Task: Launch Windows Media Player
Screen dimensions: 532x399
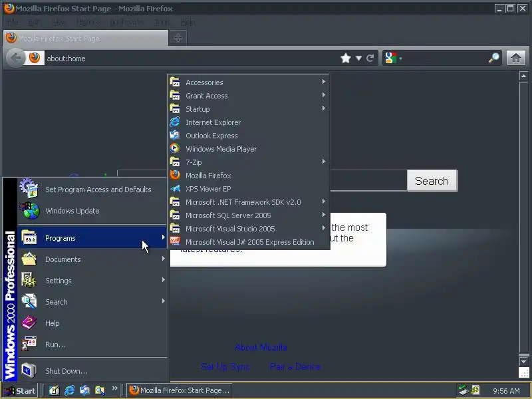Action: pos(248,148)
